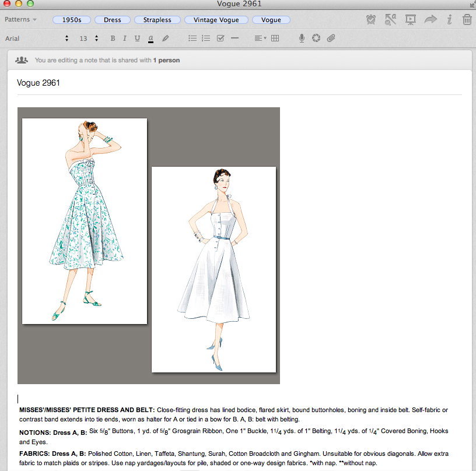Set a reminder with the alarm clock icon

click(x=371, y=20)
